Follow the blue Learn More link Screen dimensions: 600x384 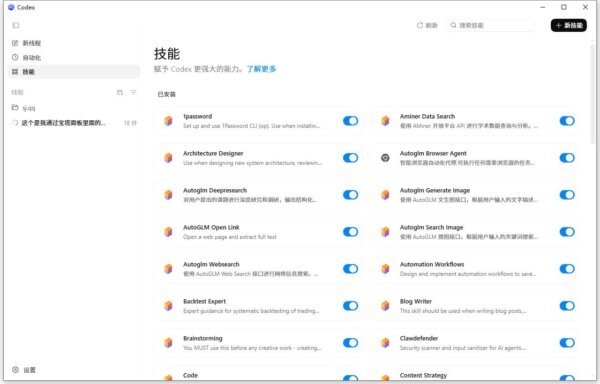click(x=261, y=69)
